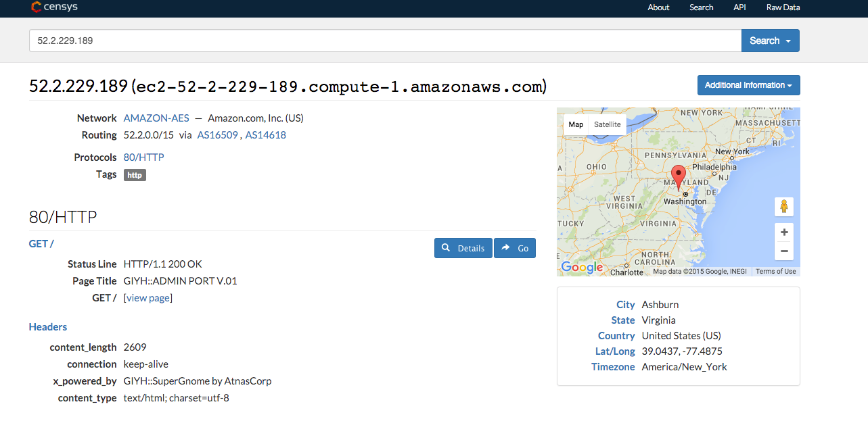The image size is (868, 444).
Task: Click the http tag badge
Action: [x=135, y=175]
